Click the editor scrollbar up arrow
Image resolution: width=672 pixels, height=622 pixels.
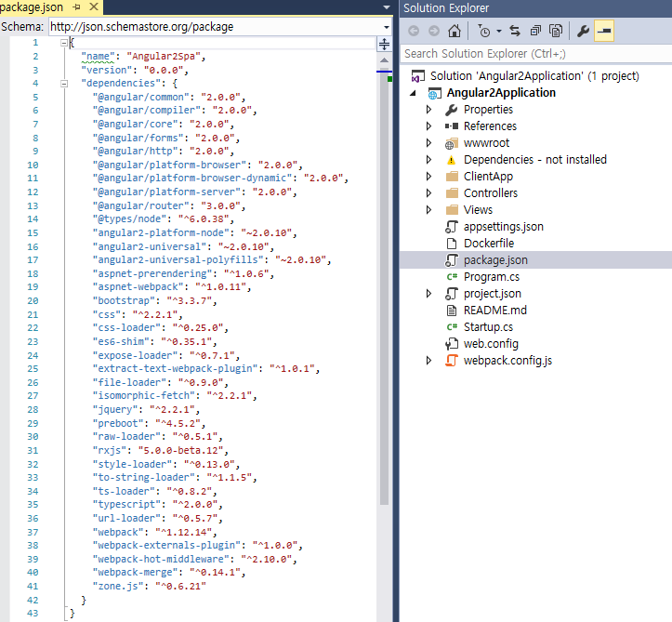[385, 60]
